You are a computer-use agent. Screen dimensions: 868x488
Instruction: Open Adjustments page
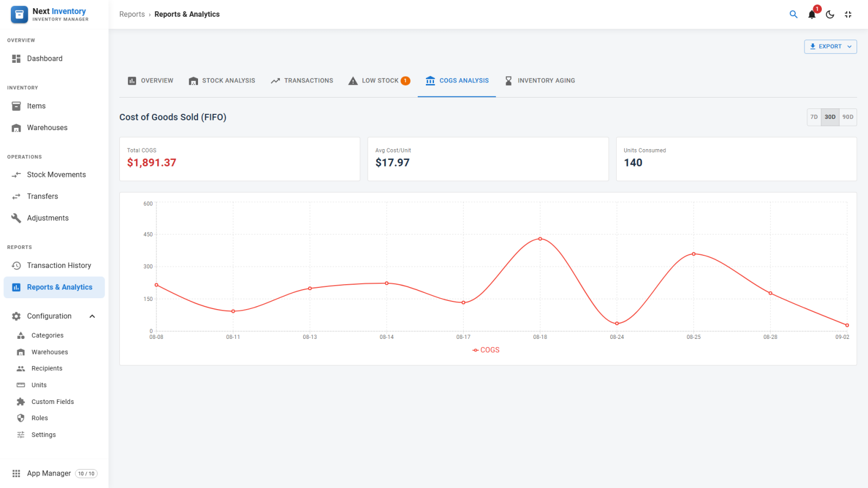pos(54,218)
